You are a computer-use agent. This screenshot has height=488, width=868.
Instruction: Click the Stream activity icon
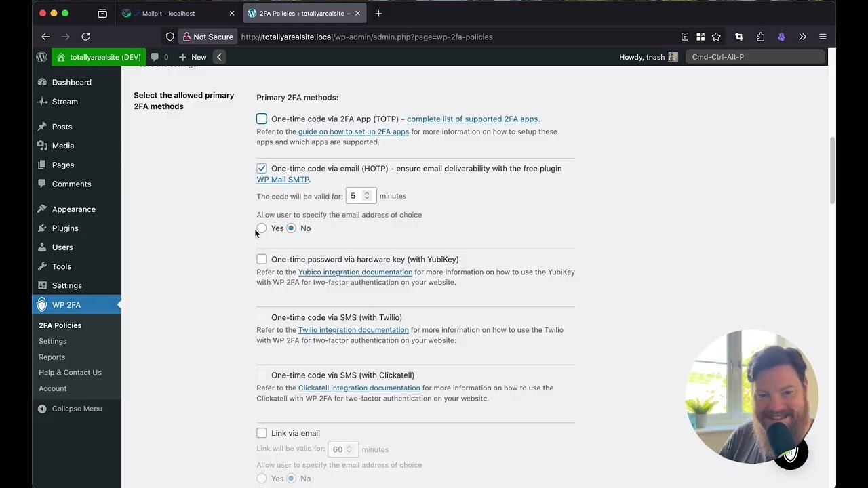tap(42, 102)
